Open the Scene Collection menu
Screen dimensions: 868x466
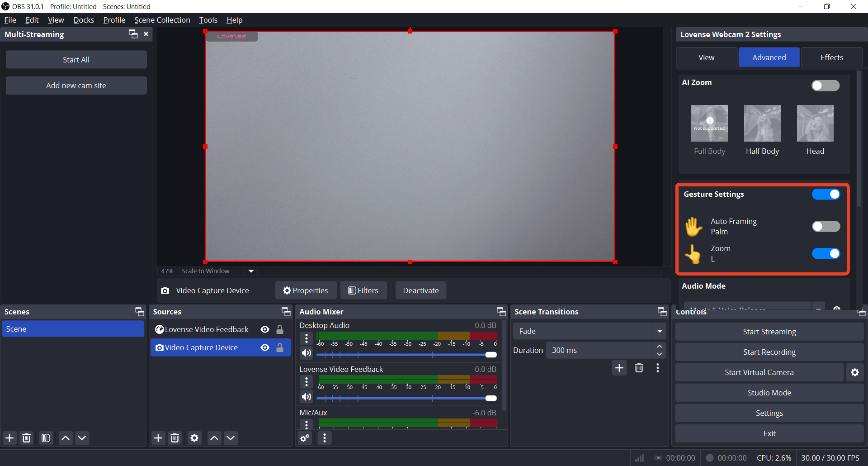point(162,20)
